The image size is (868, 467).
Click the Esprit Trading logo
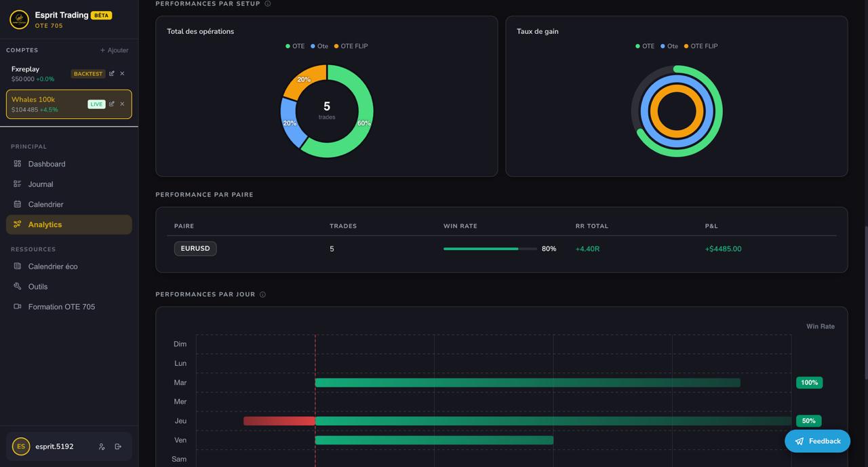coord(19,19)
